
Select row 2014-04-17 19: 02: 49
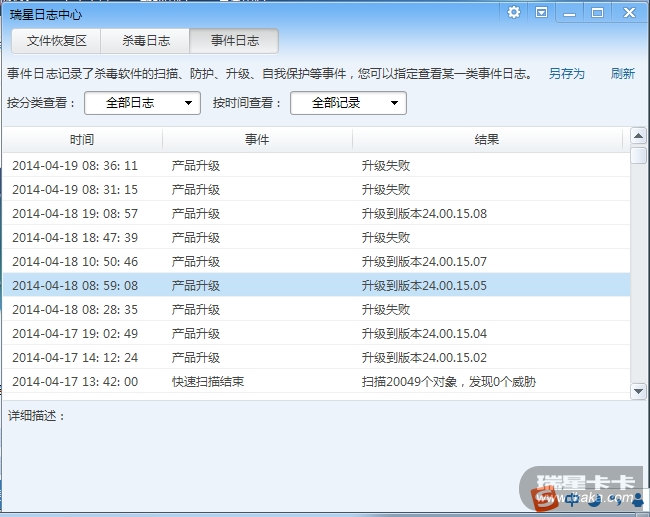pyautogui.click(x=317, y=333)
